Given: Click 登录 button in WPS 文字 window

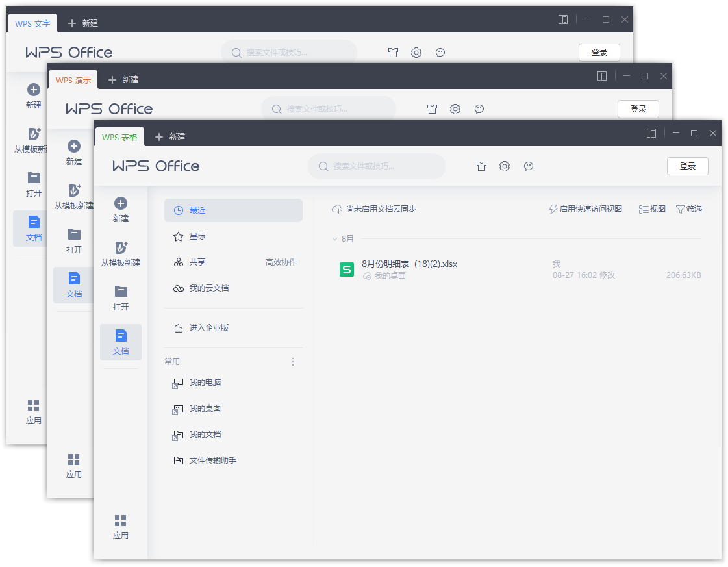Looking at the screenshot, I should [599, 53].
